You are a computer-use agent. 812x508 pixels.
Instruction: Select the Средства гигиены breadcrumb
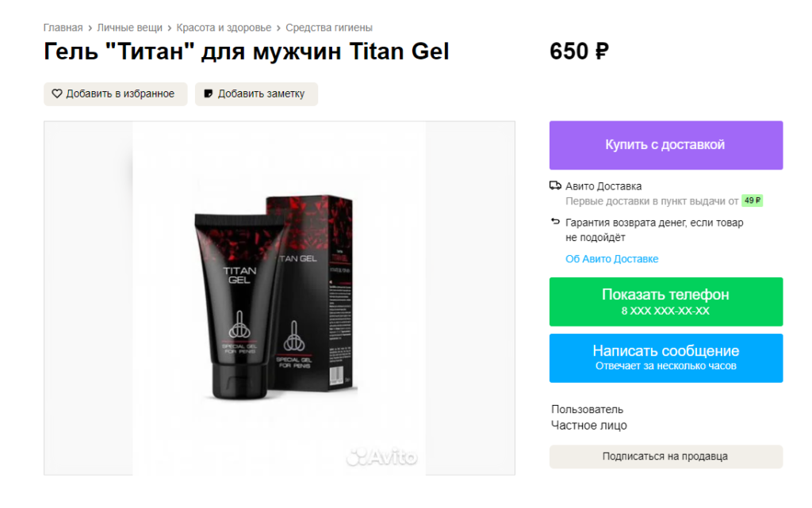[329, 28]
